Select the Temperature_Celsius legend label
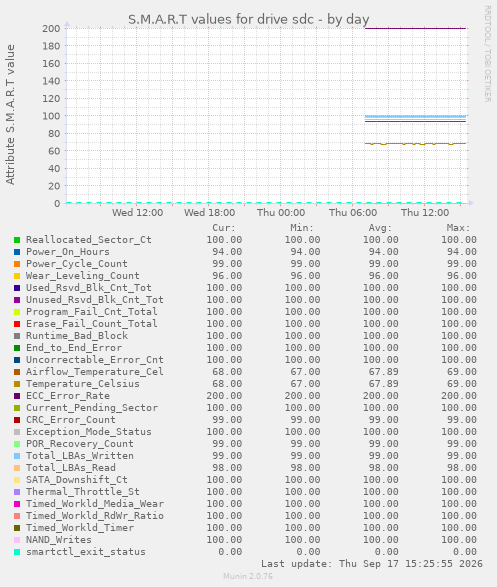The image size is (497, 587). [83, 384]
